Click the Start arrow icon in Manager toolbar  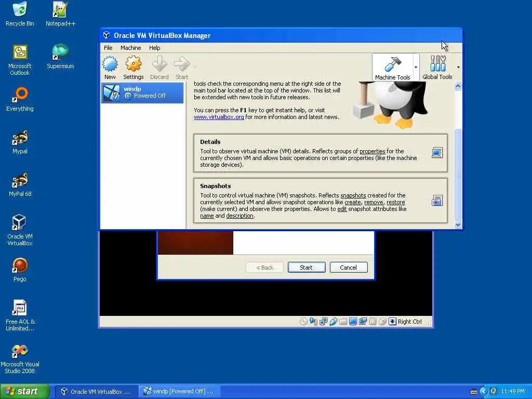coord(182,68)
